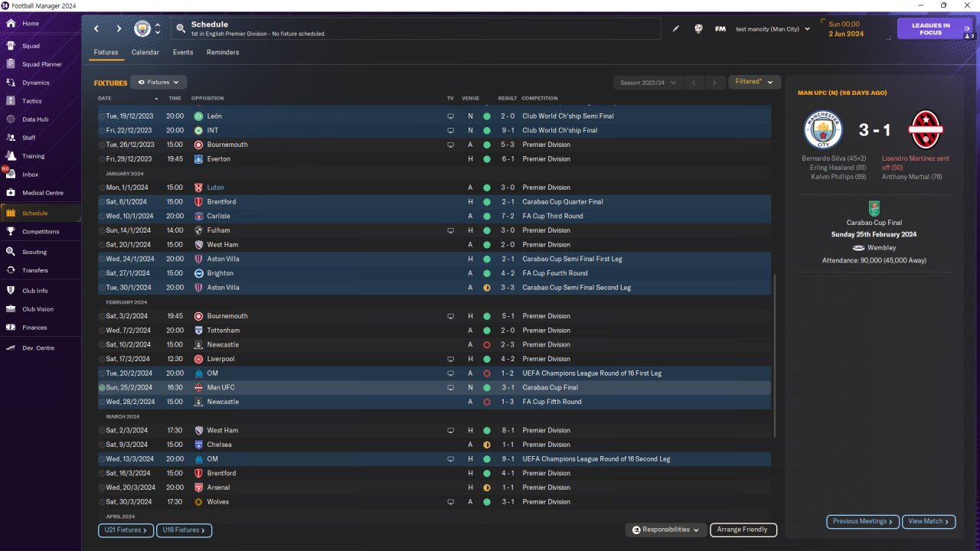Click the search magnifier icon
The height and width of the screenshot is (551, 980).
(181, 29)
